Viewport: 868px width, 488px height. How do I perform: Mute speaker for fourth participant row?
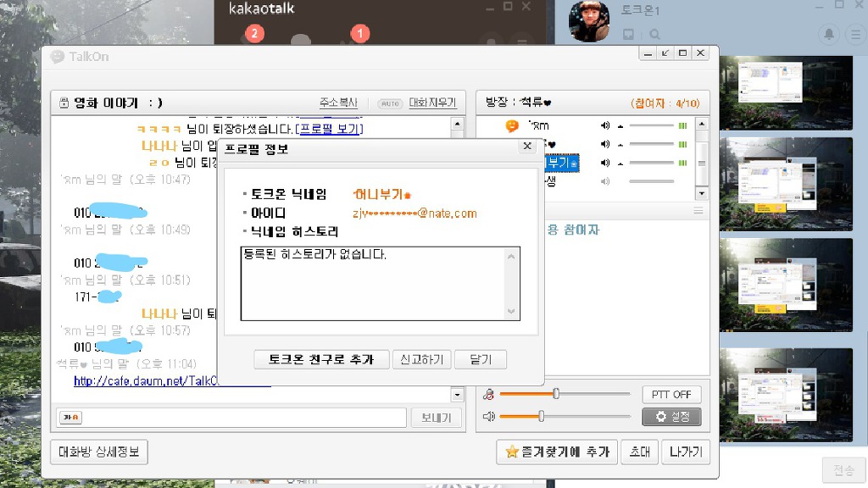coord(605,181)
